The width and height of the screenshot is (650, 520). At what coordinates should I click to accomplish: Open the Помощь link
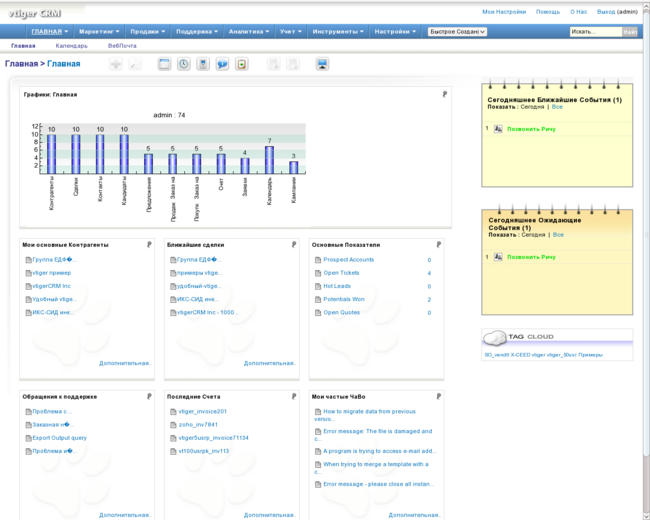point(548,12)
